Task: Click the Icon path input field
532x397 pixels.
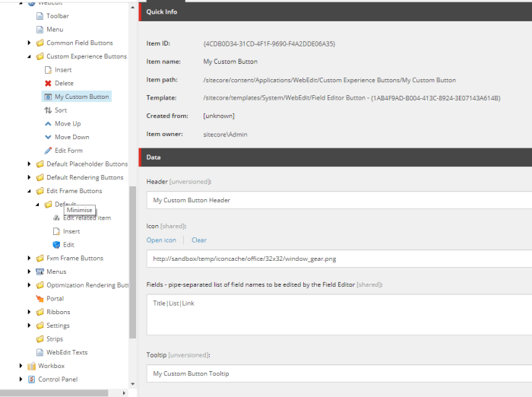Action: 339,259
